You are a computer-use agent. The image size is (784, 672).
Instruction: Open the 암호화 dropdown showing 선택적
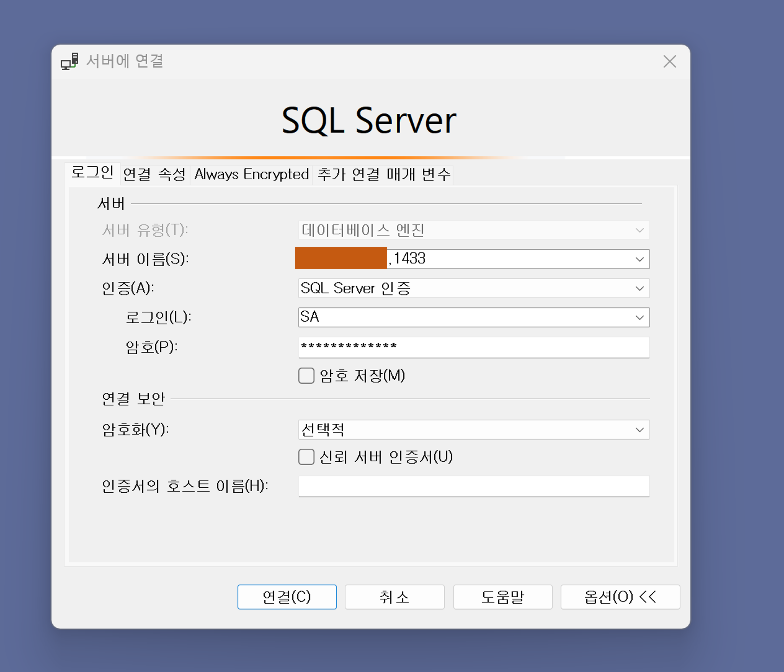(474, 430)
